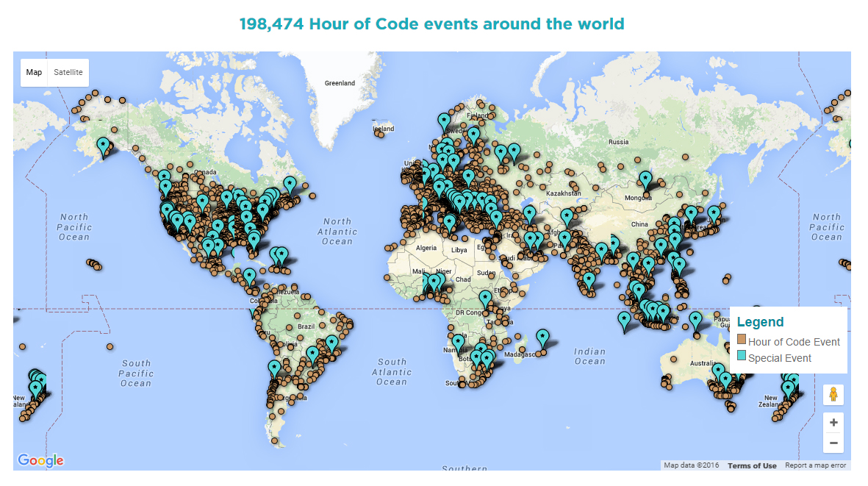The image size is (868, 486).
Task: Click the brown Hour of Code Event swatch
Action: (x=742, y=340)
